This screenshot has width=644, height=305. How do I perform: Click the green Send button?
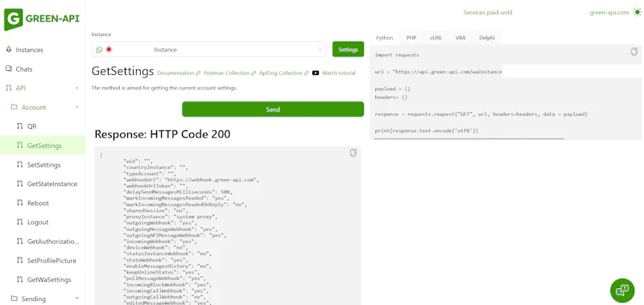click(x=273, y=109)
